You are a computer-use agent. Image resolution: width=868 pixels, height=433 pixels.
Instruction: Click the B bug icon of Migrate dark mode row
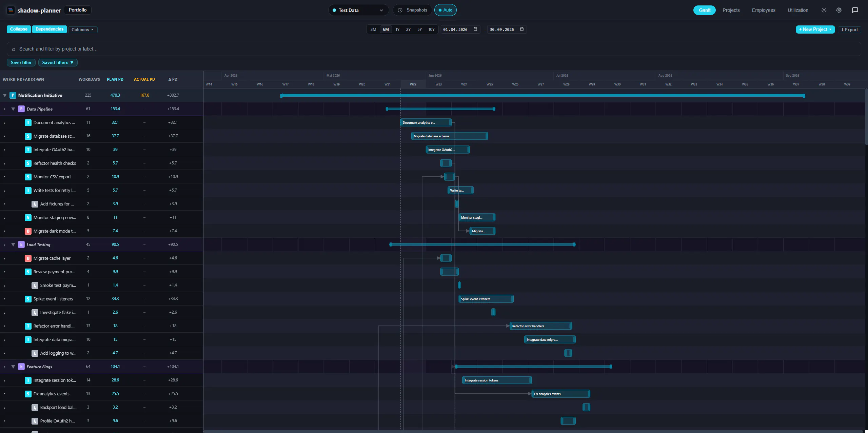(28, 231)
